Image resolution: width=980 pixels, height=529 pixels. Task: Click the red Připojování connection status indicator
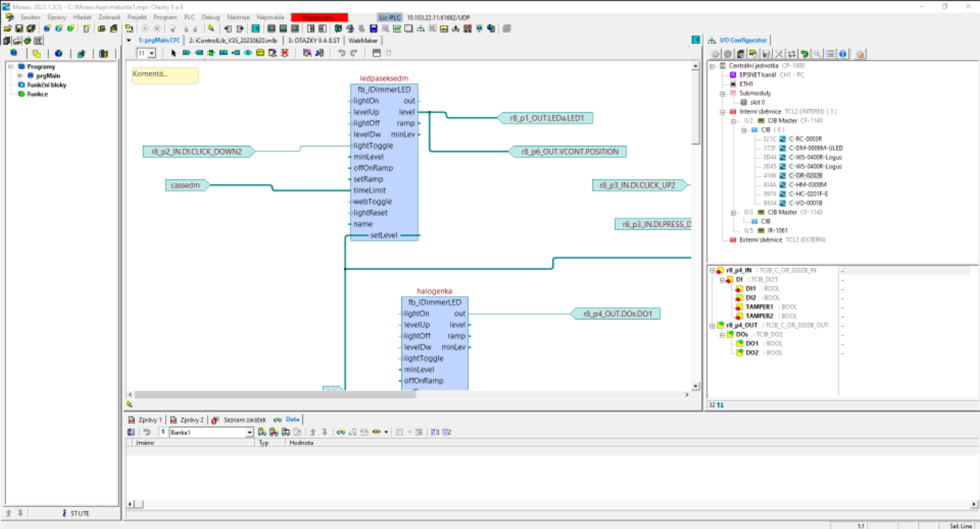click(x=319, y=17)
